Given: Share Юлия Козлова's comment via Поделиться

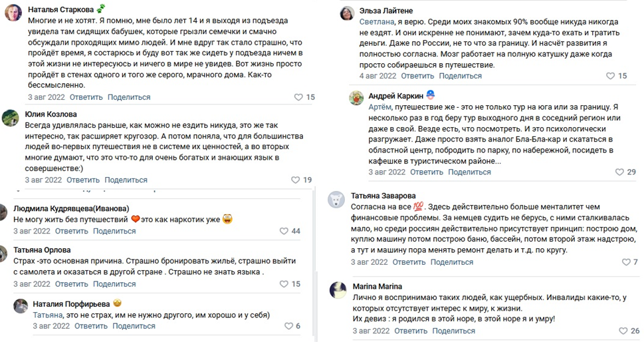Looking at the screenshot, I should (x=126, y=180).
